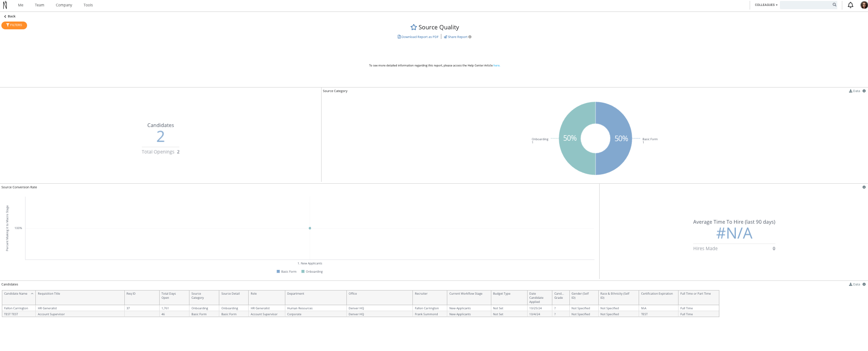Open the Filters panel
The width and height of the screenshot is (868, 351).
pos(14,25)
